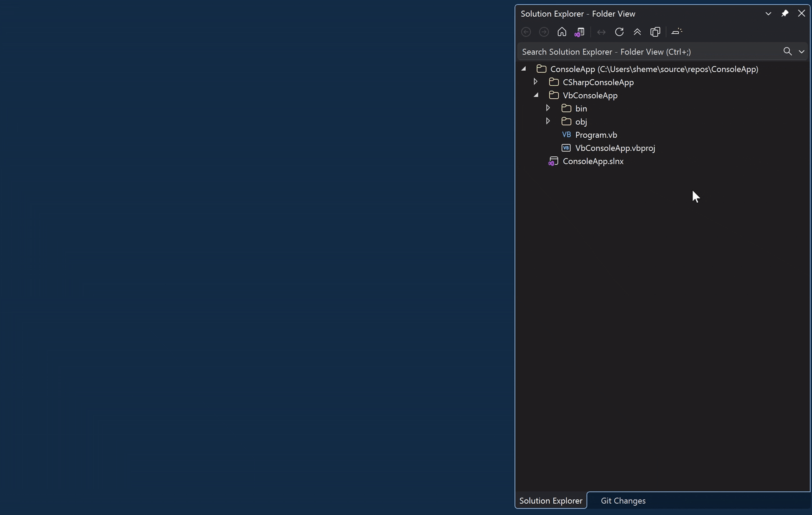Select Program.vb in the tree
Image resolution: width=812 pixels, height=515 pixels.
coord(596,134)
